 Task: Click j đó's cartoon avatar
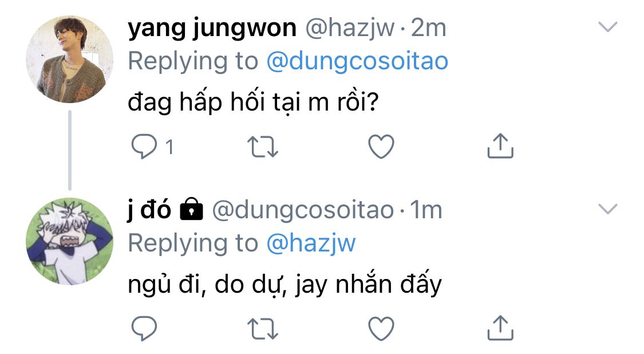point(69,242)
